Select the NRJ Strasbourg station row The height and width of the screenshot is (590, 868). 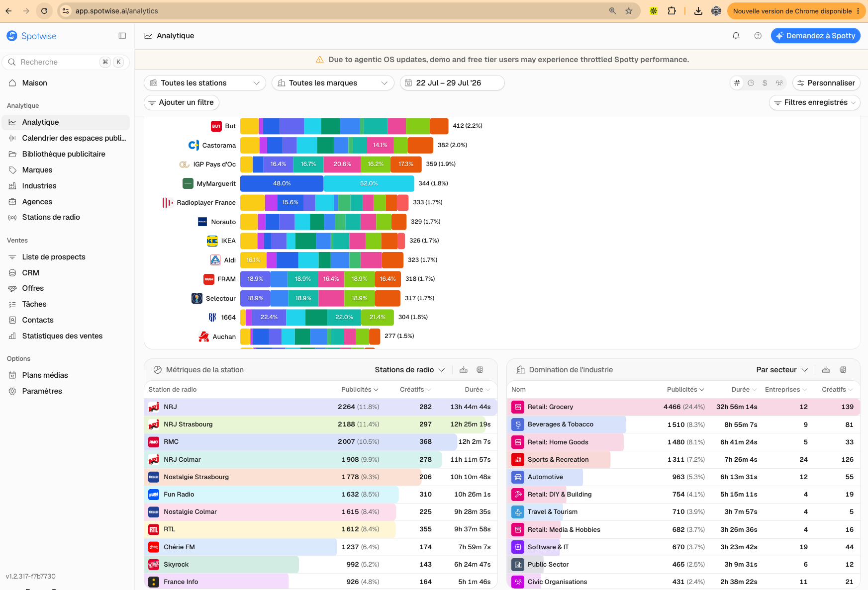[x=320, y=424]
